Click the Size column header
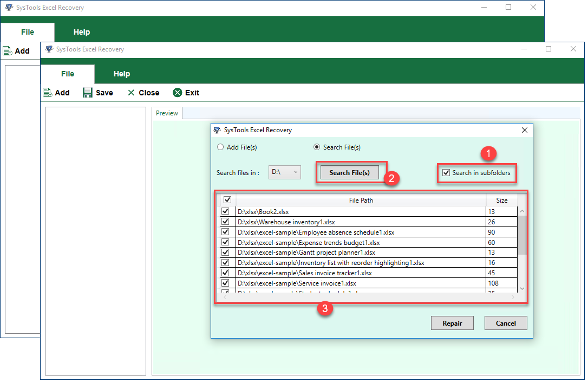The width and height of the screenshot is (588, 382). point(502,200)
